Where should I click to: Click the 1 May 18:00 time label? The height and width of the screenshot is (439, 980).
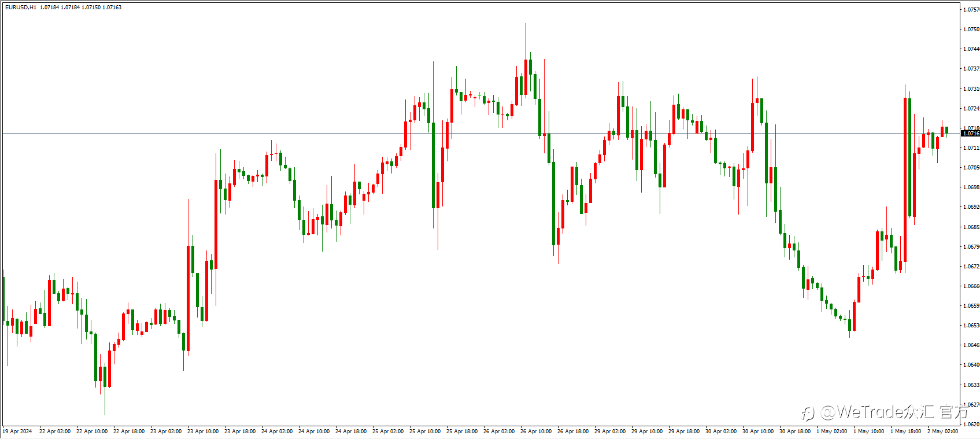pos(906,431)
